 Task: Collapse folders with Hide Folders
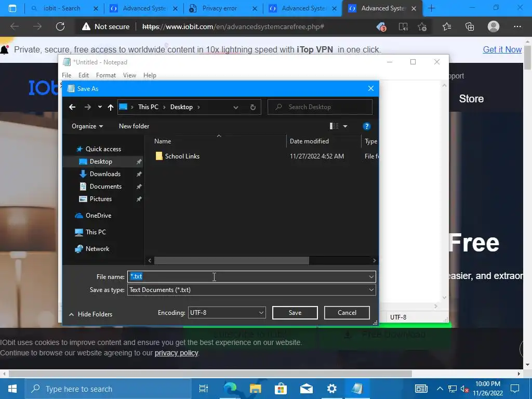pos(90,314)
